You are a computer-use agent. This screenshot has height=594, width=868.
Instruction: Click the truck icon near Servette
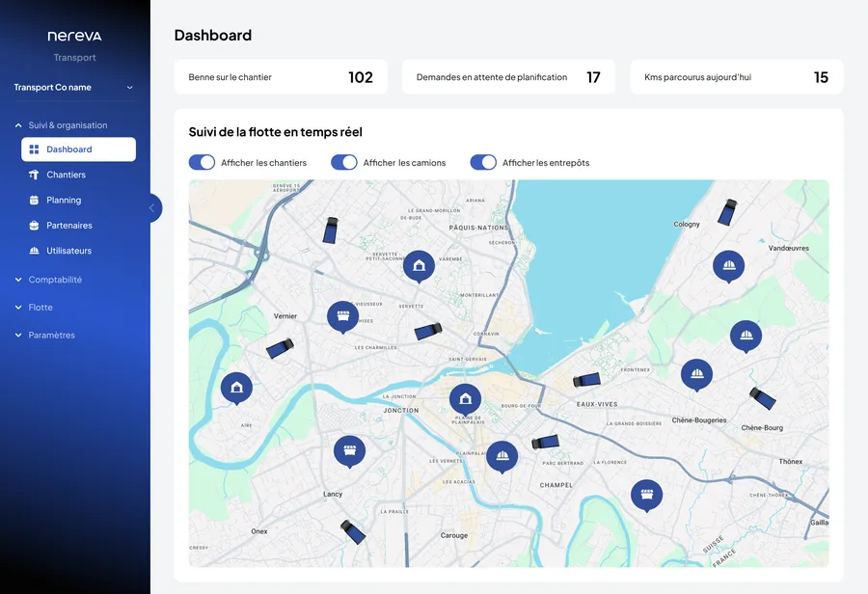click(428, 332)
